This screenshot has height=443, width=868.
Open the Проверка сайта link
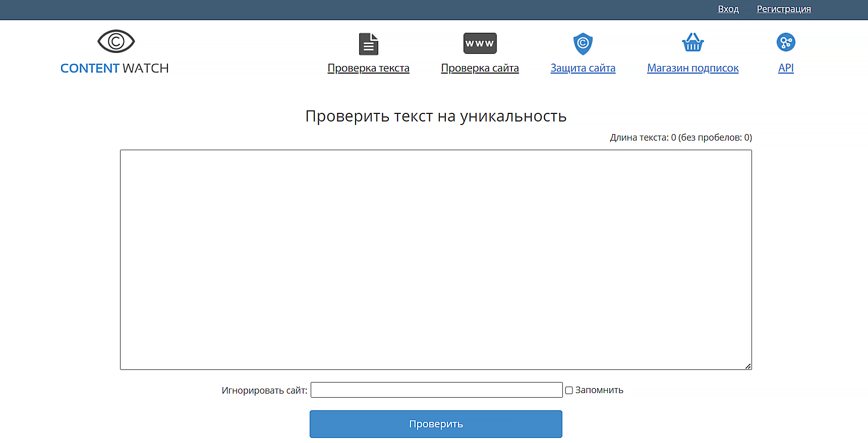click(480, 68)
